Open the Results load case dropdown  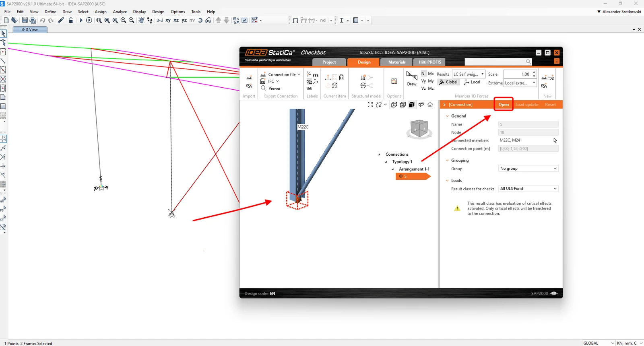[x=469, y=74]
